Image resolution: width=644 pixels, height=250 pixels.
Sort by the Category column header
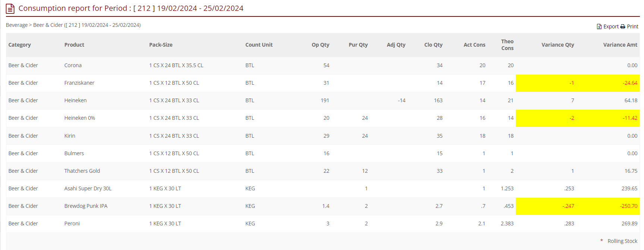19,45
